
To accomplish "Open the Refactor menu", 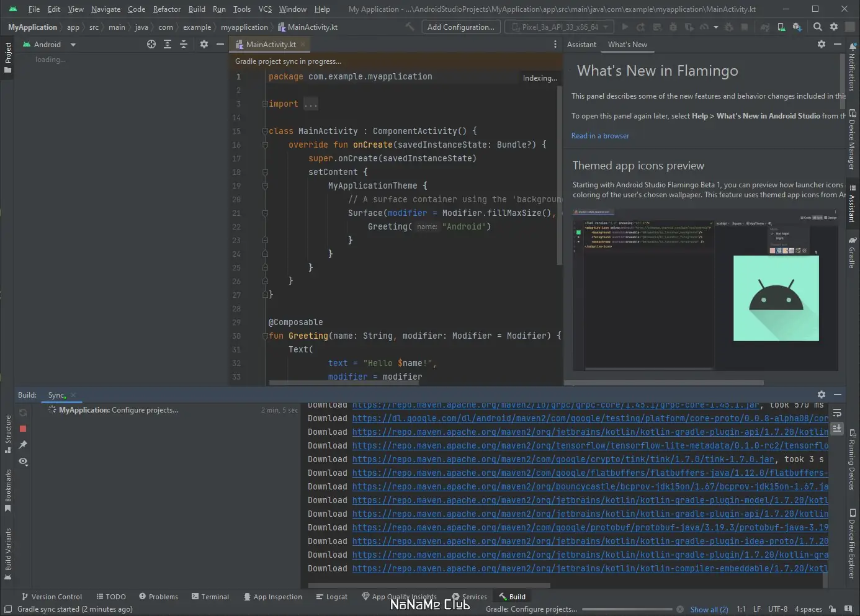I will (x=166, y=9).
